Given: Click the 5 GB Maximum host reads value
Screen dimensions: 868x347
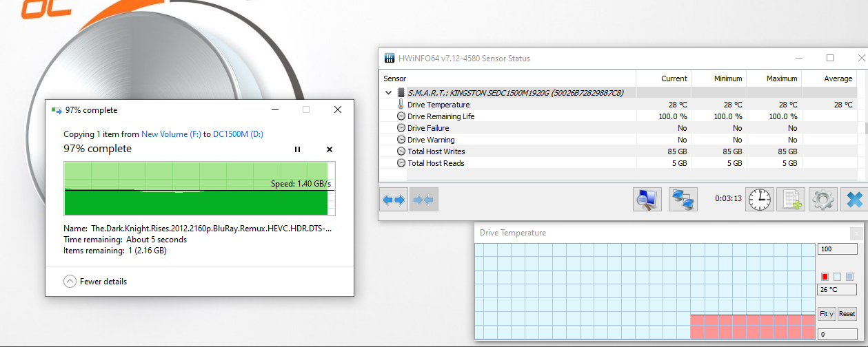Looking at the screenshot, I should (789, 163).
